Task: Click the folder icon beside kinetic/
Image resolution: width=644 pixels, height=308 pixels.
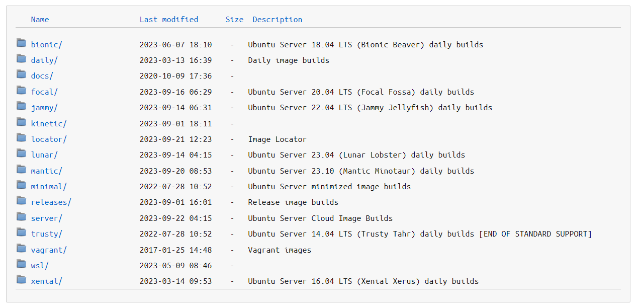Action: point(21,122)
